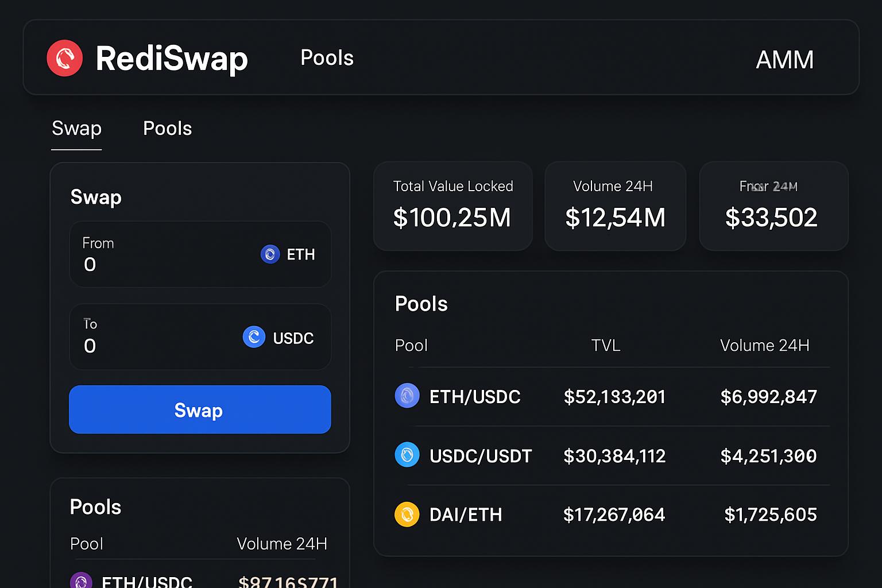Click the From amount input field
The image size is (882, 588).
point(144,264)
